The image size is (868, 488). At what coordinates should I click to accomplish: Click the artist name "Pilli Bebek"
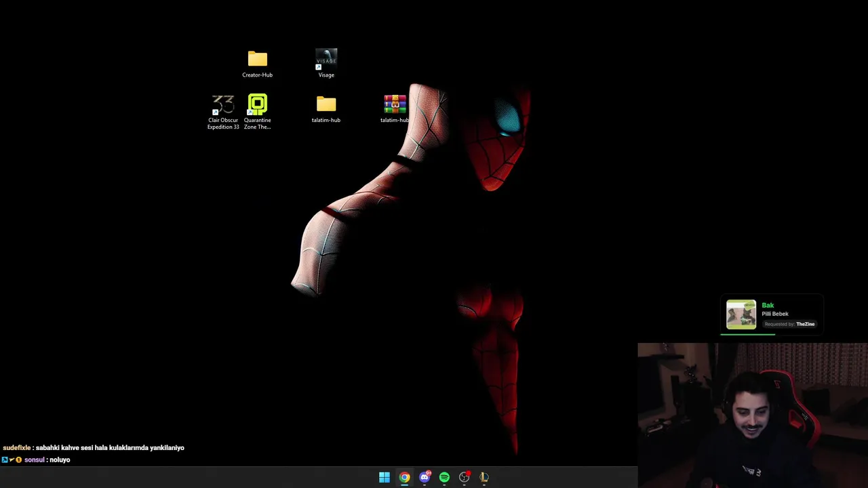775,314
